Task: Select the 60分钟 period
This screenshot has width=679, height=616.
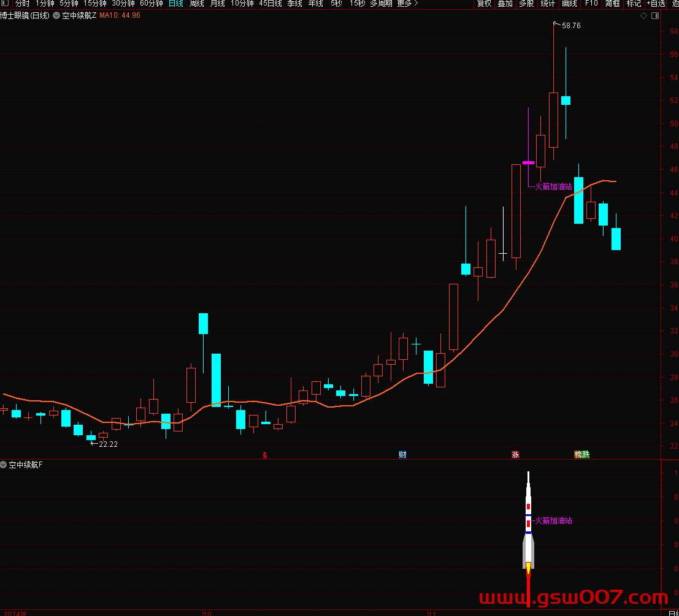Action: coord(151,4)
